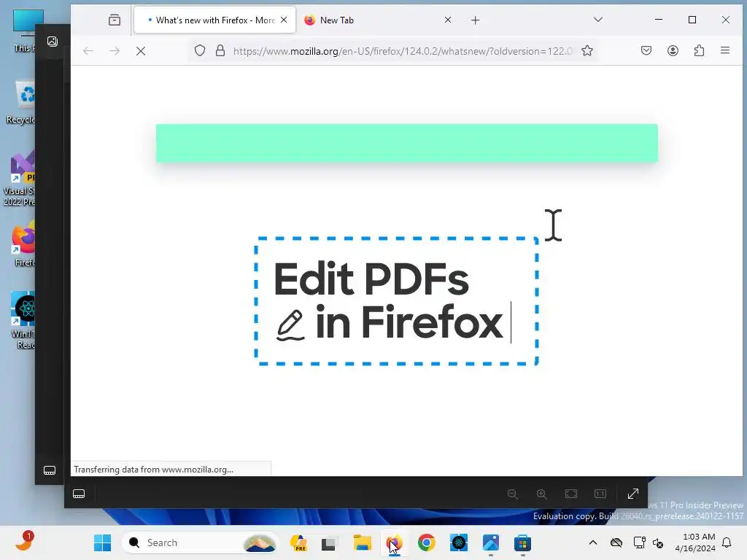
Task: Open the React atom app in taskbar
Action: (459, 542)
